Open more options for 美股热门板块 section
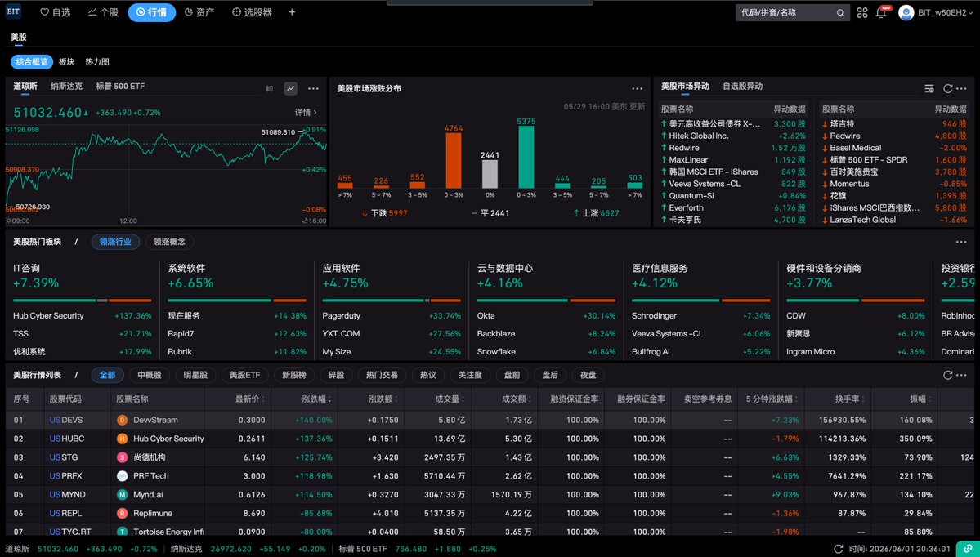Image resolution: width=980 pixels, height=557 pixels. click(961, 242)
